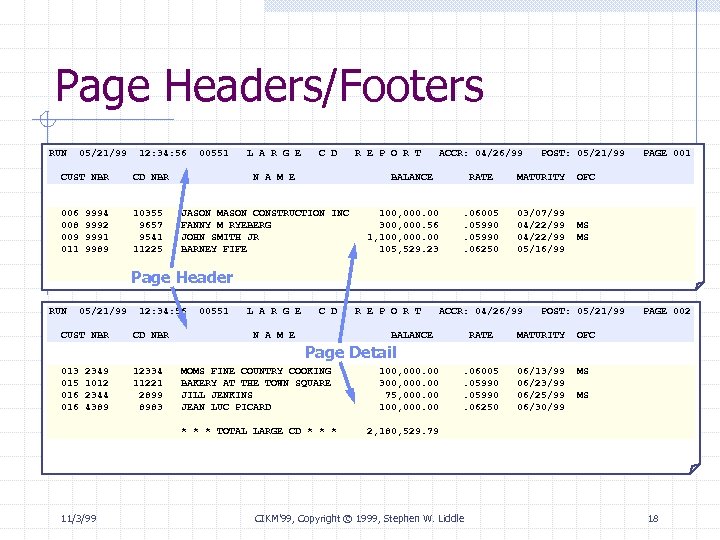
Task: Click 'MS' office code in MOMS FINE COUNTRY COOKING row
Action: click(x=583, y=371)
